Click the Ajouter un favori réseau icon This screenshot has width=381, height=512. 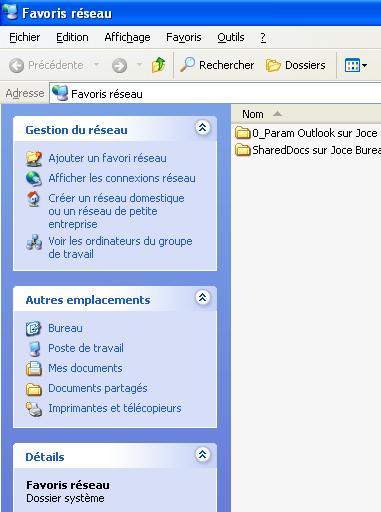pos(34,158)
